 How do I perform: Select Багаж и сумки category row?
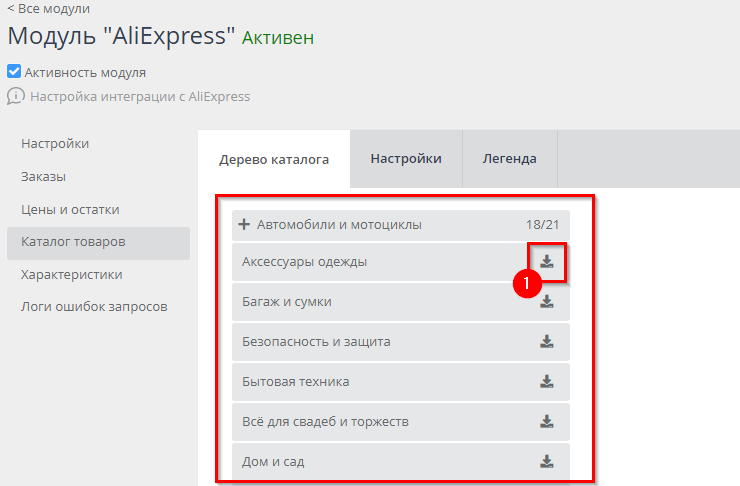[401, 302]
